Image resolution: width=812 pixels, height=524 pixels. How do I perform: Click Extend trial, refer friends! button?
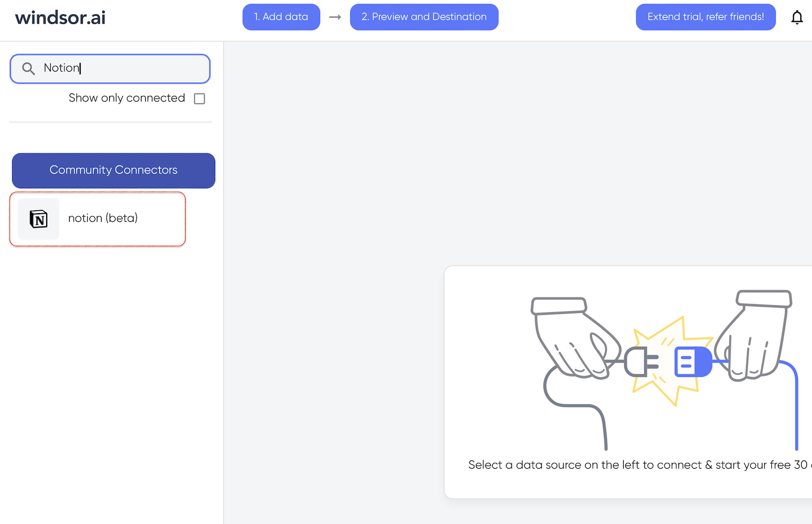click(706, 17)
